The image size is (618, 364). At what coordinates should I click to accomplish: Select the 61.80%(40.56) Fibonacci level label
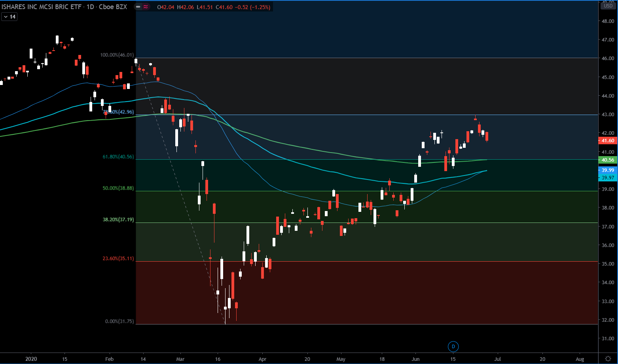(x=118, y=157)
